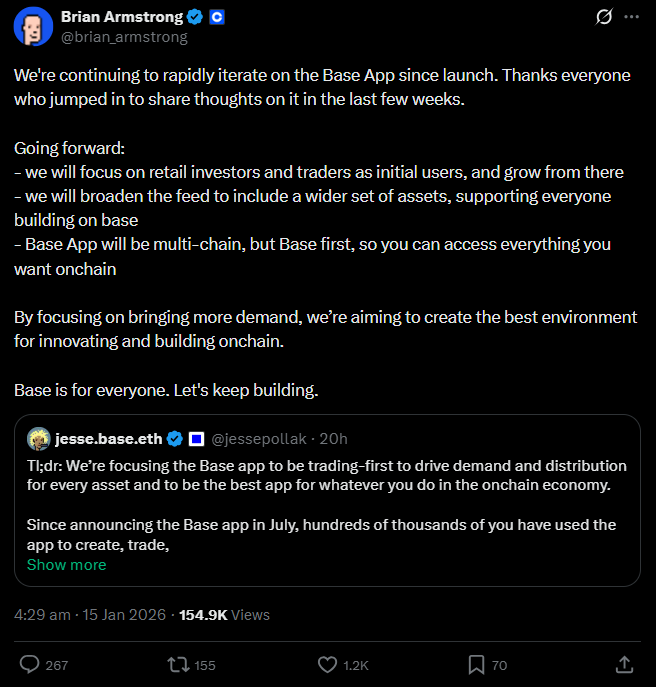Click jesse.base.eth's avatar in quoted post
656x687 pixels.
point(38,439)
